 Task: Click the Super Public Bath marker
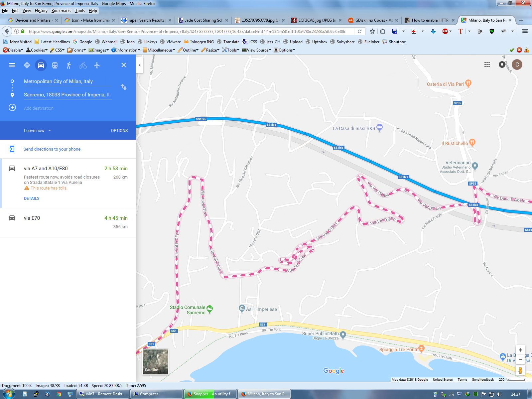click(343, 335)
